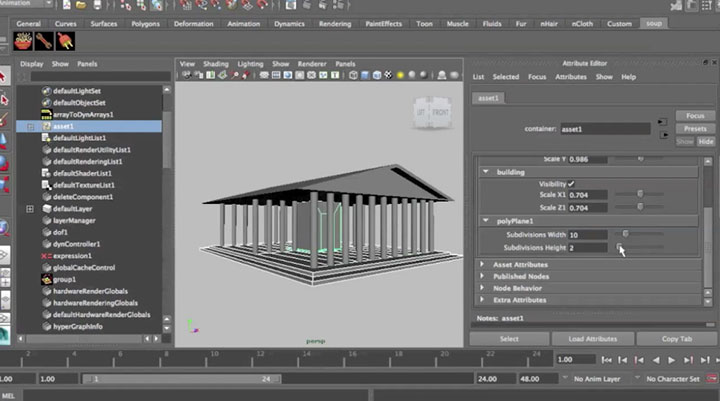Click the Scale Z1 value field
This screenshot has width=720, height=401.
click(588, 208)
